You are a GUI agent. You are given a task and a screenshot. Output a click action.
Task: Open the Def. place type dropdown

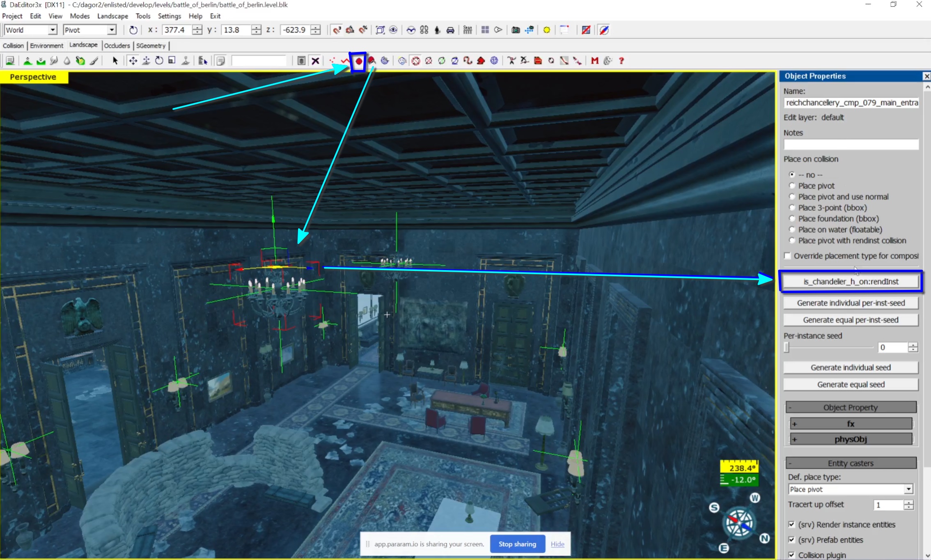(908, 489)
